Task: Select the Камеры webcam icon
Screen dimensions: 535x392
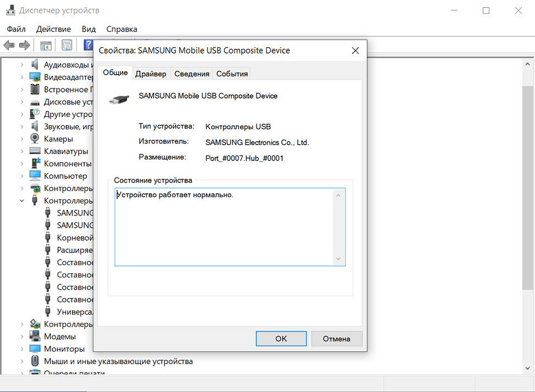Action: tap(35, 139)
